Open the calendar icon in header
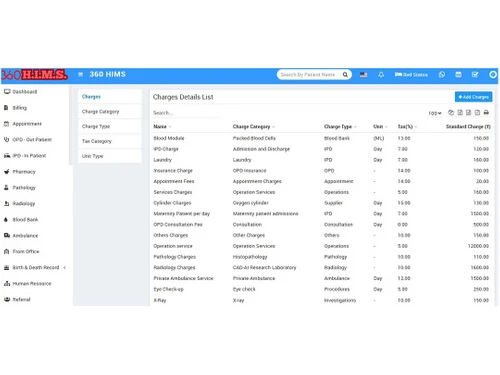 click(458, 74)
